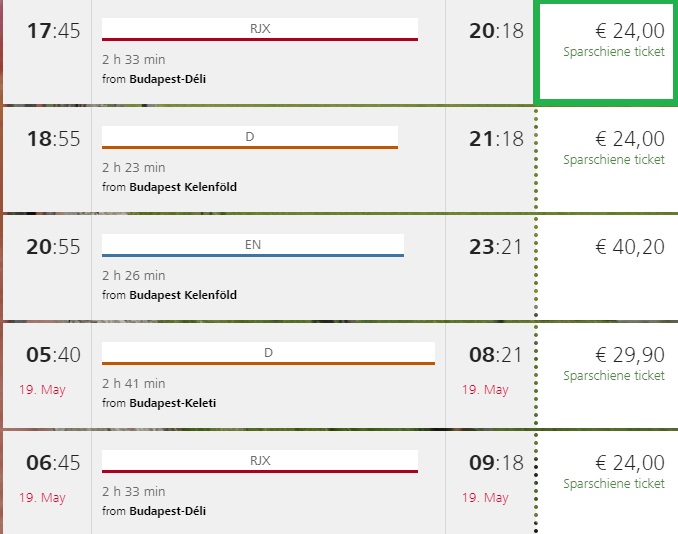Choose the €24,00 fare for the 18:55 departure

[x=629, y=139]
